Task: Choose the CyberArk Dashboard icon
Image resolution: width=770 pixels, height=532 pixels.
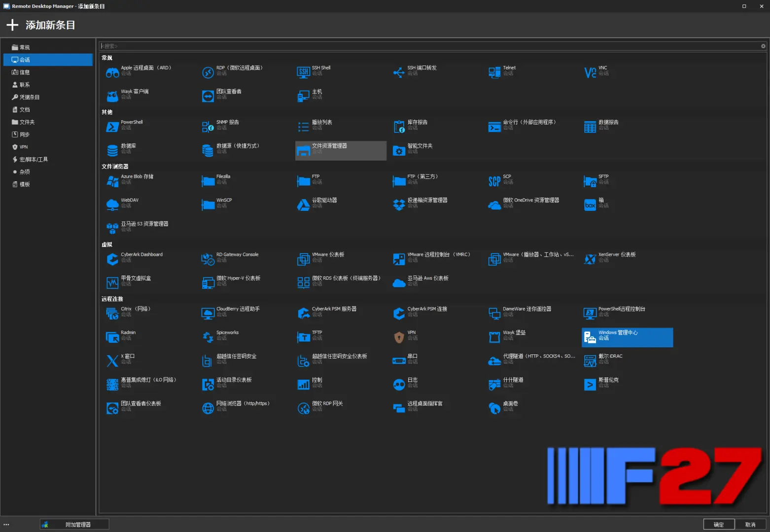Action: pos(112,259)
